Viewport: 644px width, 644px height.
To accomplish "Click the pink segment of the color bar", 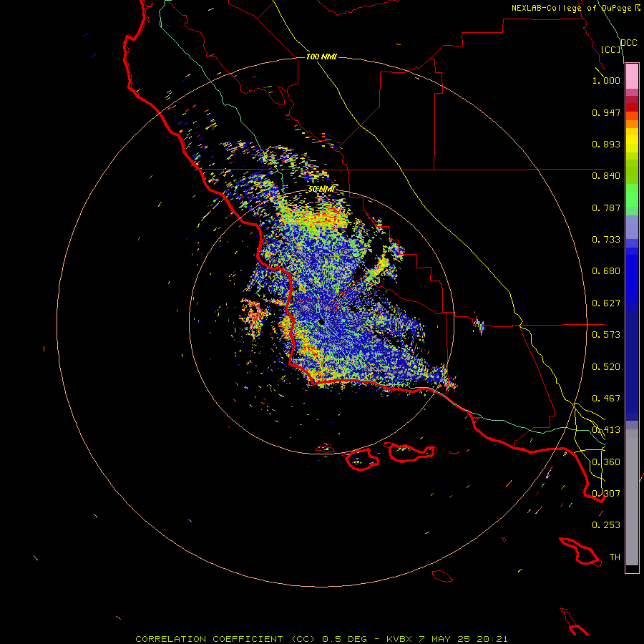I will (632, 77).
